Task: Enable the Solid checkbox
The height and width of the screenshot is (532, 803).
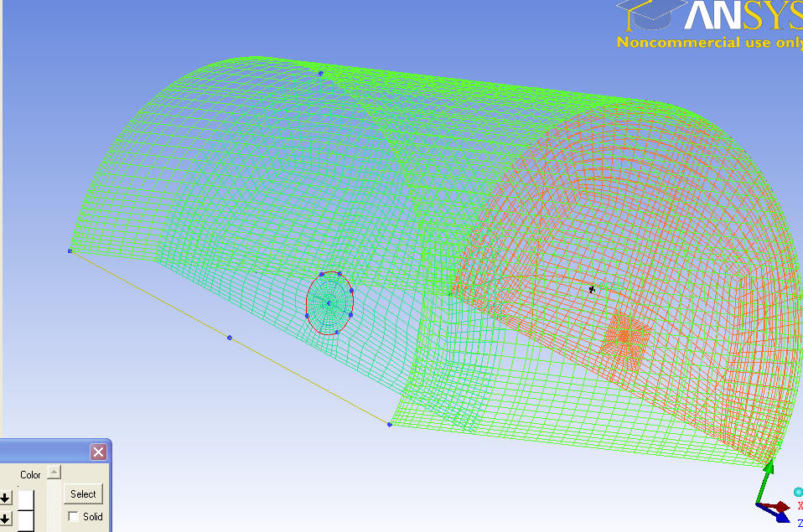Action: click(x=74, y=517)
